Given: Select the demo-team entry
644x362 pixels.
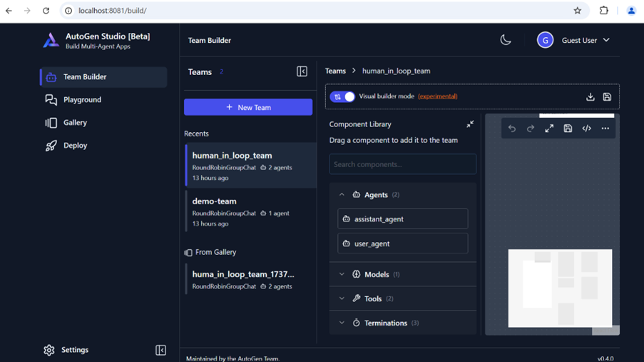Looking at the screenshot, I should point(250,211).
